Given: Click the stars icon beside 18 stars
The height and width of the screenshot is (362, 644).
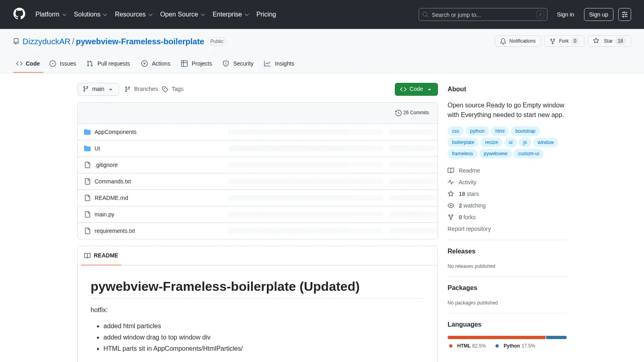Looking at the screenshot, I should pos(451,194).
